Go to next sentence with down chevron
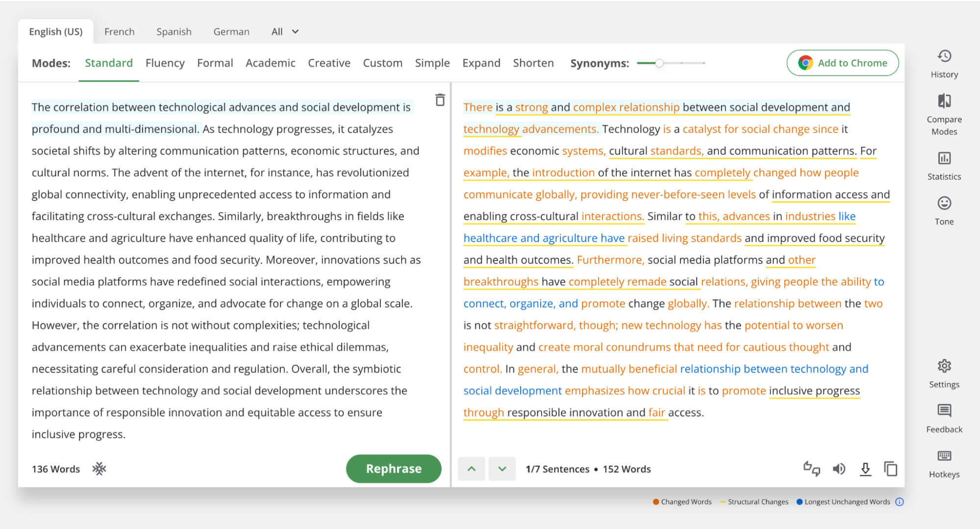Screen dimensions: 980x529 502,469
